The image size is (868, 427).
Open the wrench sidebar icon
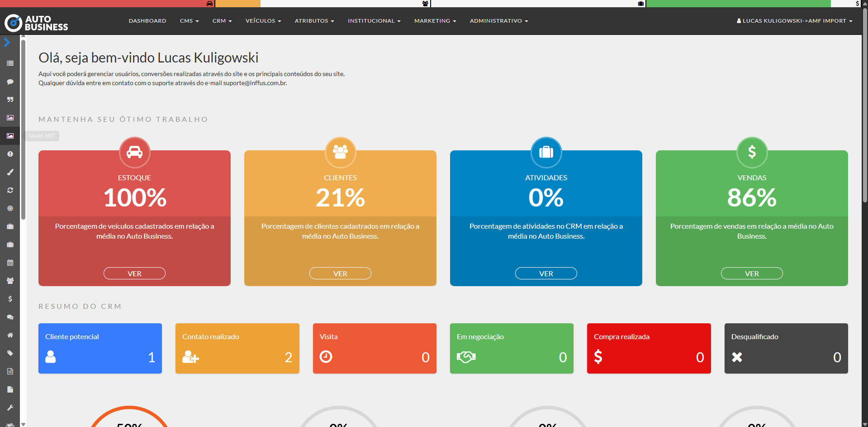[x=10, y=408]
